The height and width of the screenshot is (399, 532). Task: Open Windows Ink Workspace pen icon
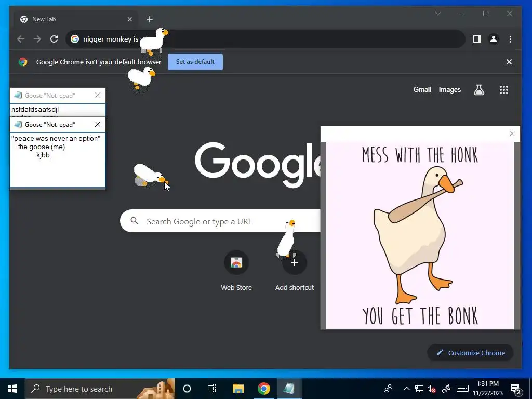(x=446, y=389)
